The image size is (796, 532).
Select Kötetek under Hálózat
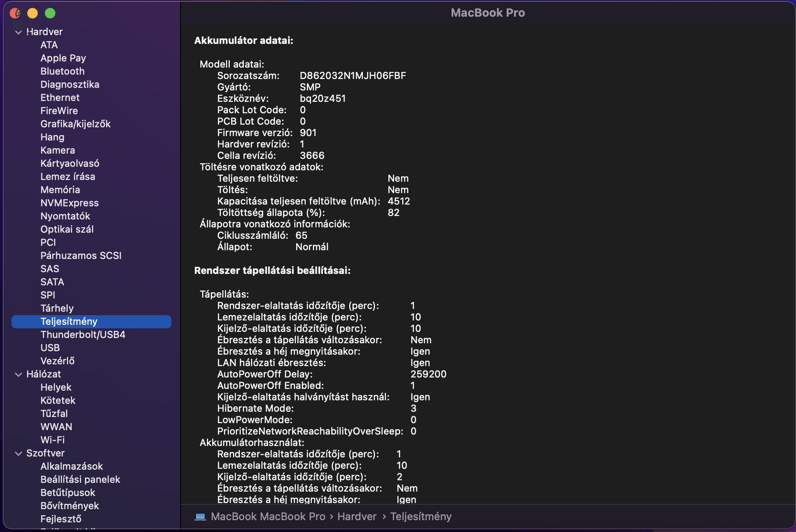click(58, 400)
